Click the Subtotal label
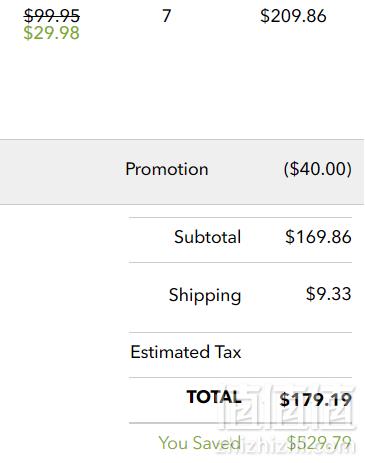Viewport: 365px width, 463px height. [x=207, y=237]
